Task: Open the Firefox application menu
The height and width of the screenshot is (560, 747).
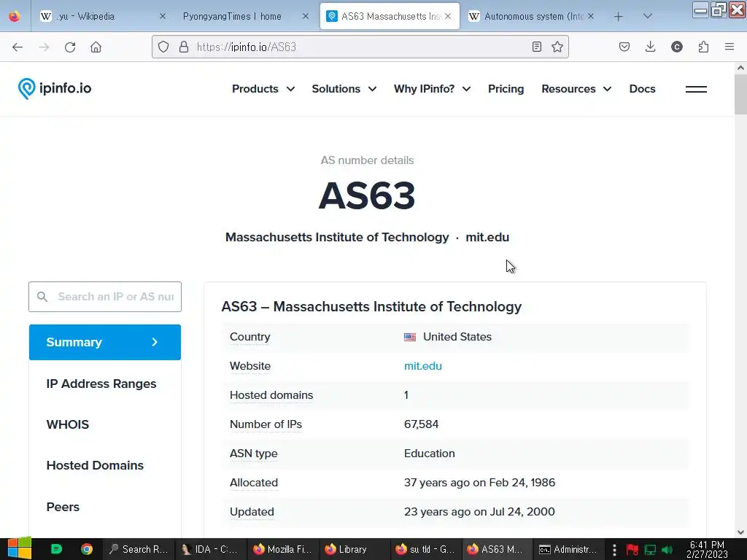Action: tap(729, 47)
